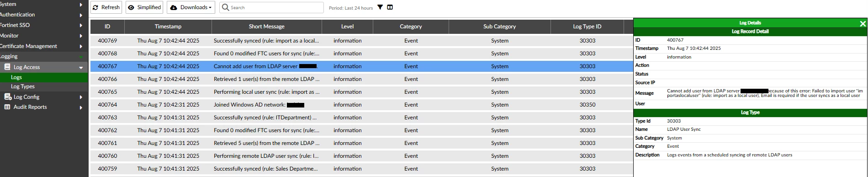Expand the System menu arrow
The height and width of the screenshot is (177, 868).
(81, 5)
